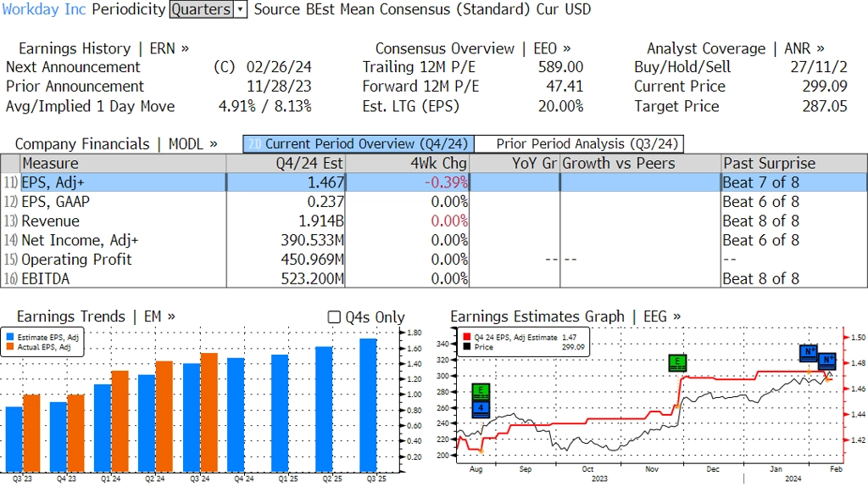Click prior announcement date 11/28/23
Viewport: 868px width, 487px height.
click(x=279, y=87)
